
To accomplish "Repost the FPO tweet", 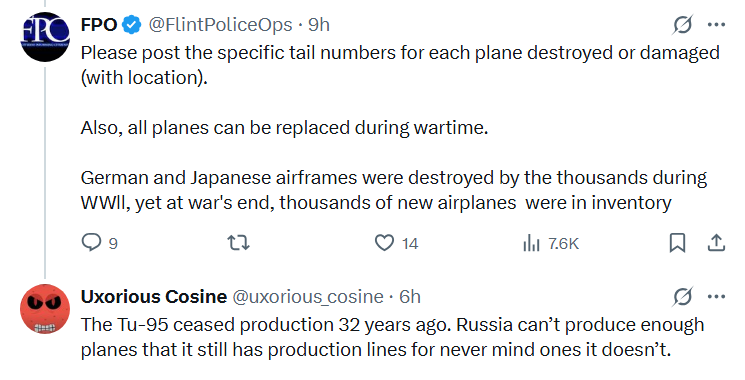I will click(x=239, y=243).
